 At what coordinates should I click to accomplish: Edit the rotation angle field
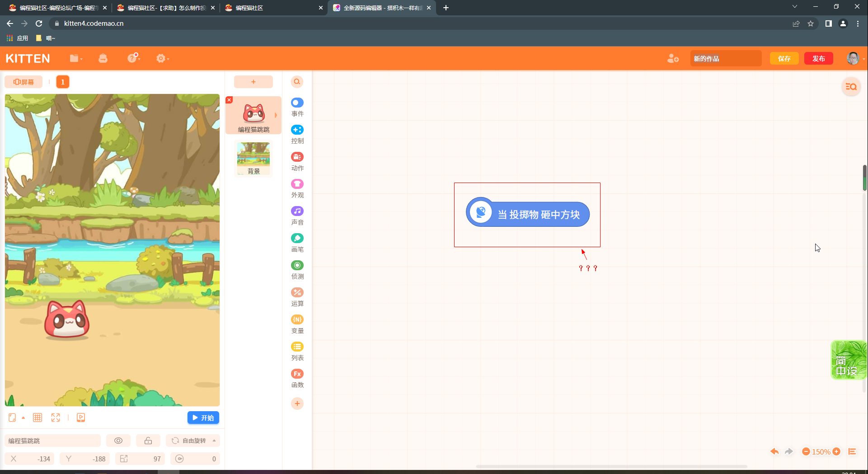pos(195,459)
